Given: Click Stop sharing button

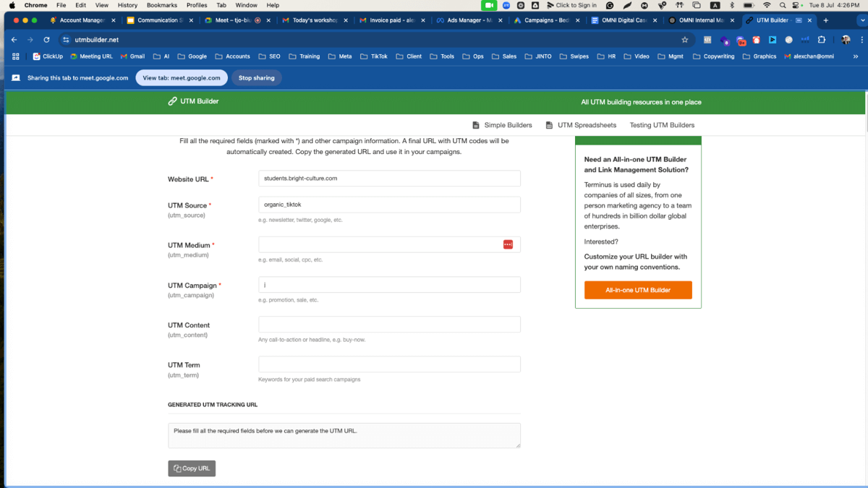Looking at the screenshot, I should coord(257,78).
